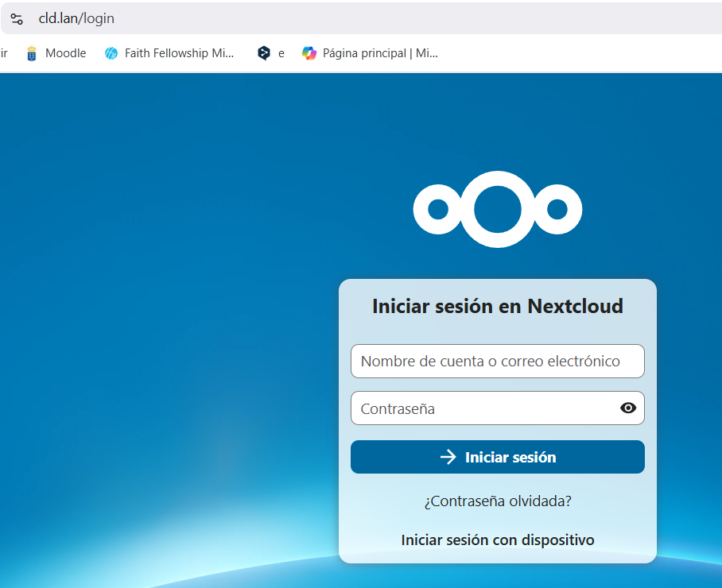Click the Moodle bookmark's crest favicon
Image resolution: width=722 pixels, height=588 pixels.
32,53
